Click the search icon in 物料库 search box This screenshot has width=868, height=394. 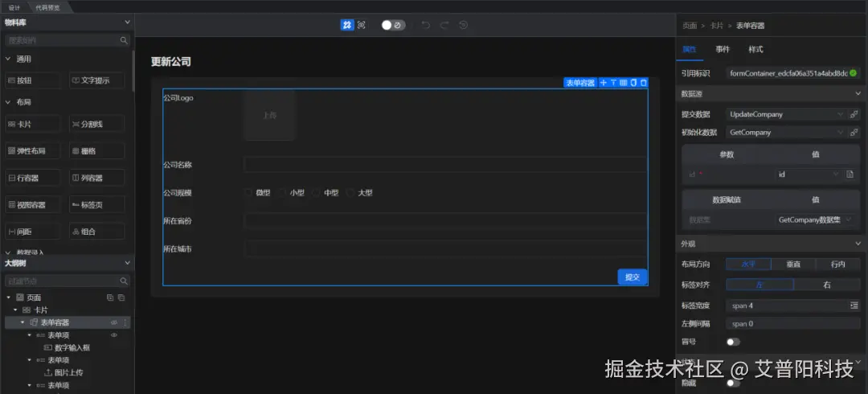(124, 40)
